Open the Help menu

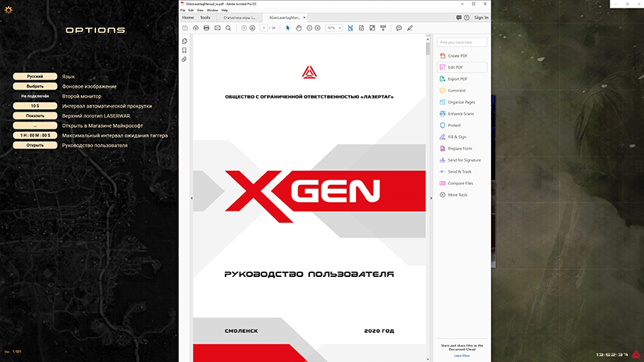point(225,10)
